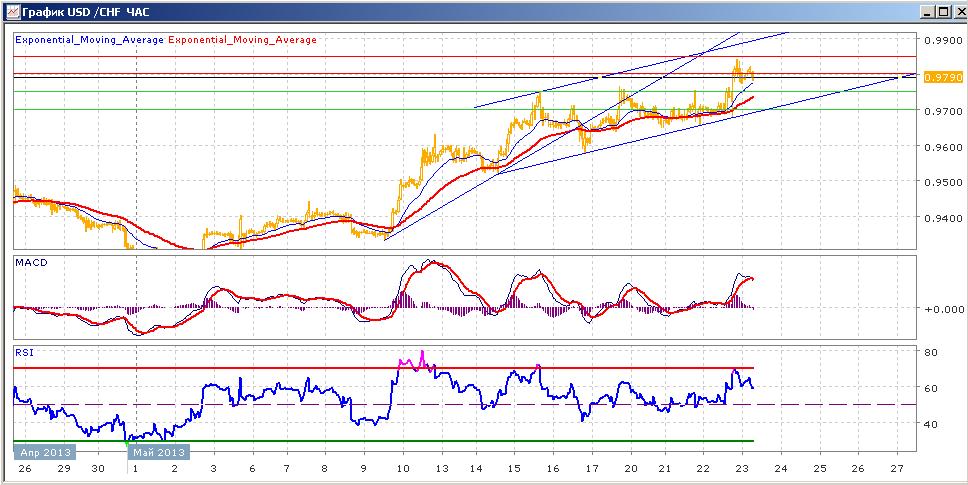Click the 60 level on RSI axis
Viewport: 968px width, 485px height.
(x=930, y=388)
